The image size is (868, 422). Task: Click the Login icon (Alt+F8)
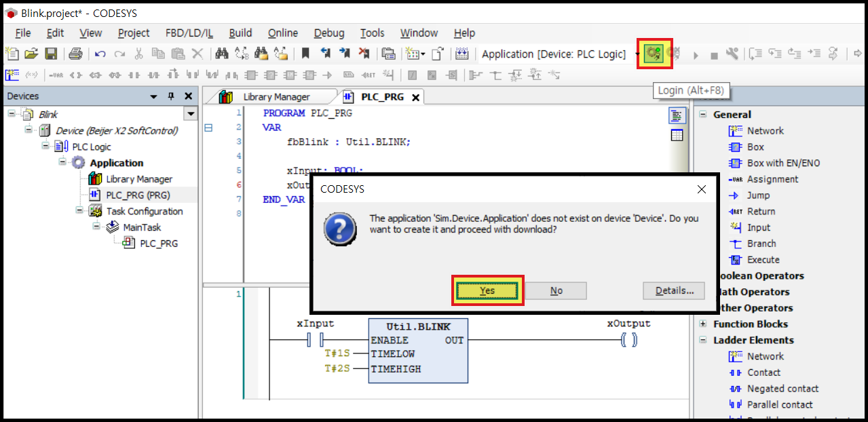(x=654, y=54)
